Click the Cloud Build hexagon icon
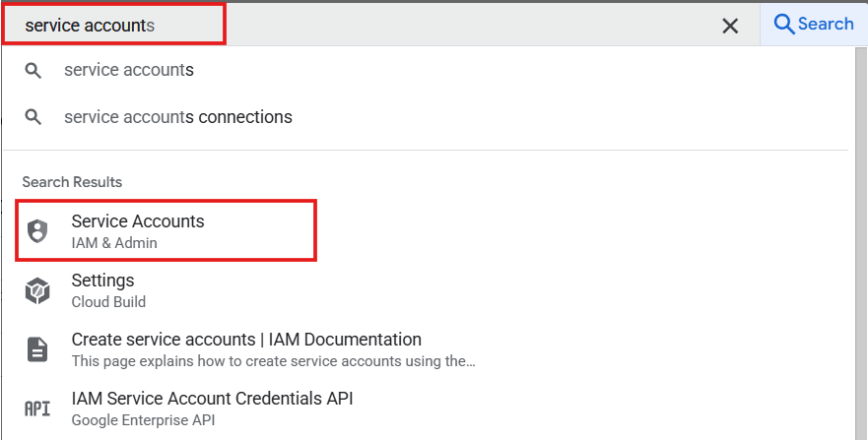The width and height of the screenshot is (868, 440). [x=37, y=290]
